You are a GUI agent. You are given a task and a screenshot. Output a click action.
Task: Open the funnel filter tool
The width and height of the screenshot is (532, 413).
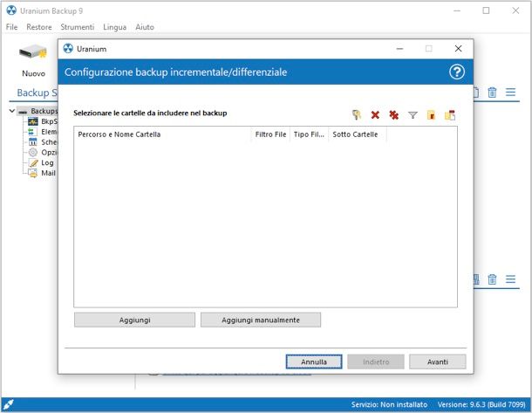tap(413, 115)
